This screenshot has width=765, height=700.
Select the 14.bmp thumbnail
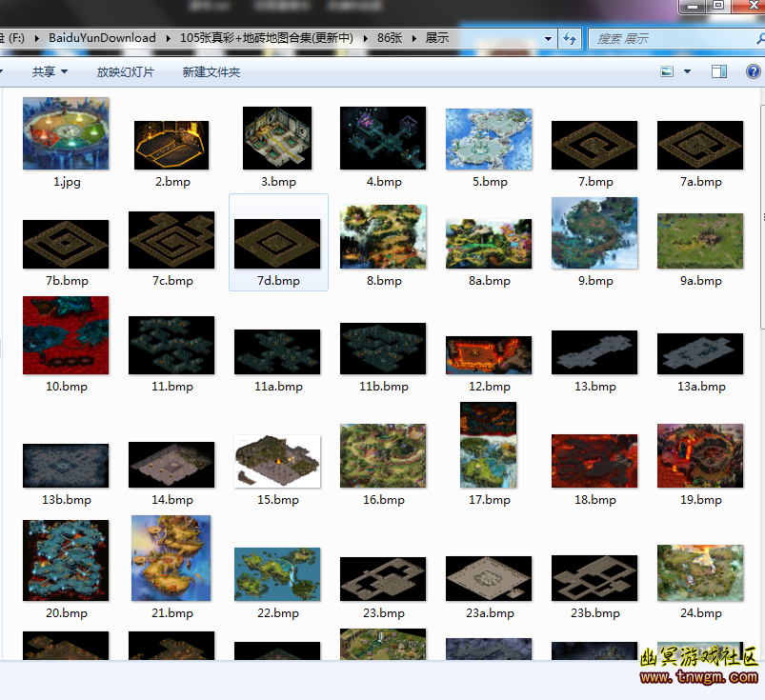click(x=171, y=465)
